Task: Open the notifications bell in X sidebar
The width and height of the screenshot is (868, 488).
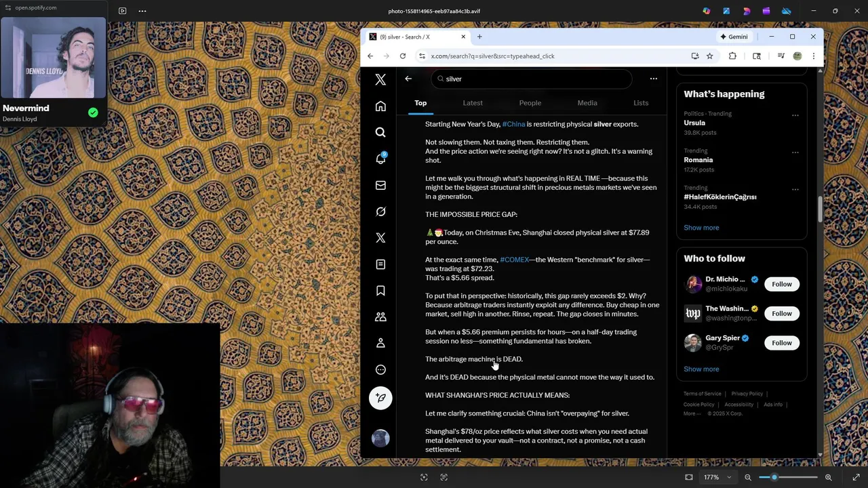Action: click(x=380, y=159)
